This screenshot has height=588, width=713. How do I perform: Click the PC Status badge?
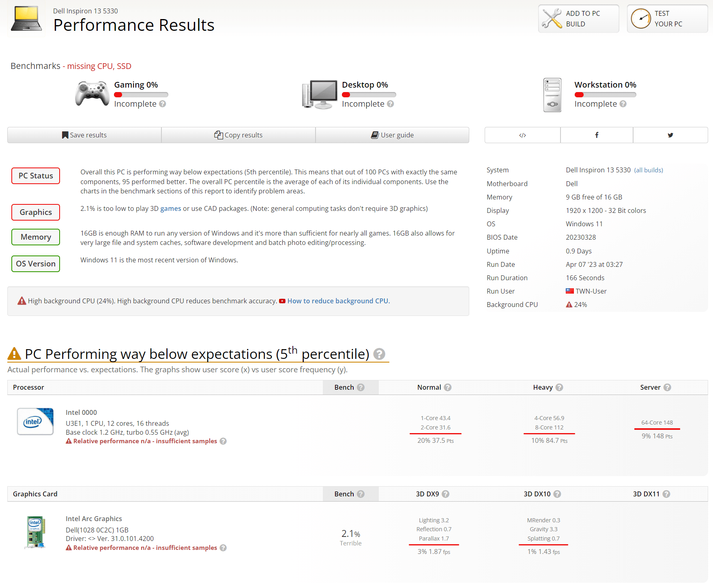click(36, 176)
